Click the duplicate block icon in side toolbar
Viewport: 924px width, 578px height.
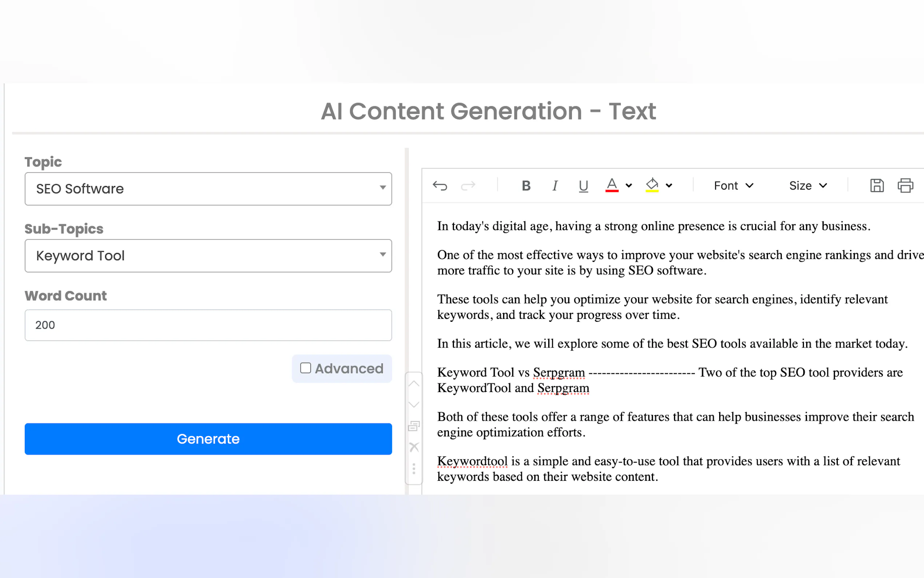[414, 426]
